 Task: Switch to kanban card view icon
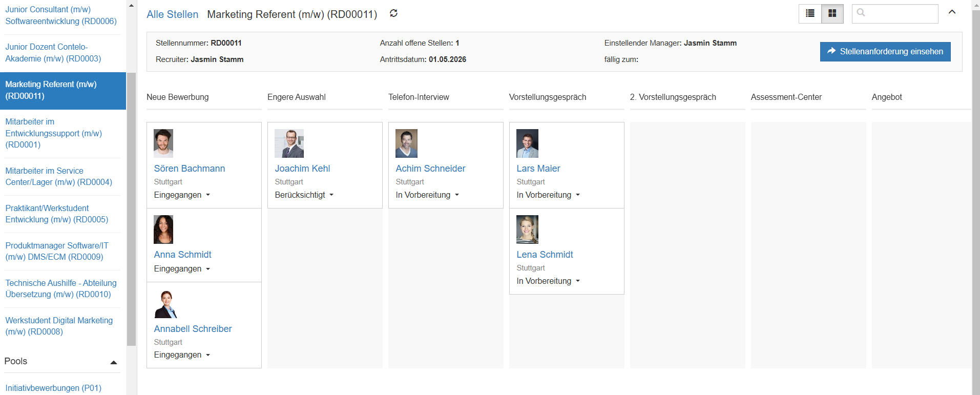pyautogui.click(x=832, y=14)
